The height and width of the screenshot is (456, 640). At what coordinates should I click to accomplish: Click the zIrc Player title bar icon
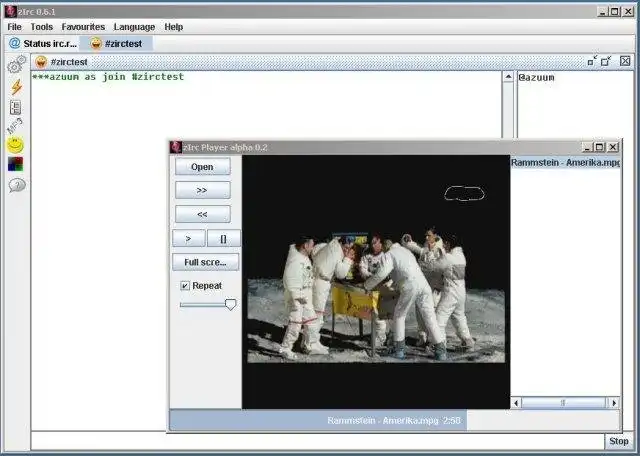[176, 147]
